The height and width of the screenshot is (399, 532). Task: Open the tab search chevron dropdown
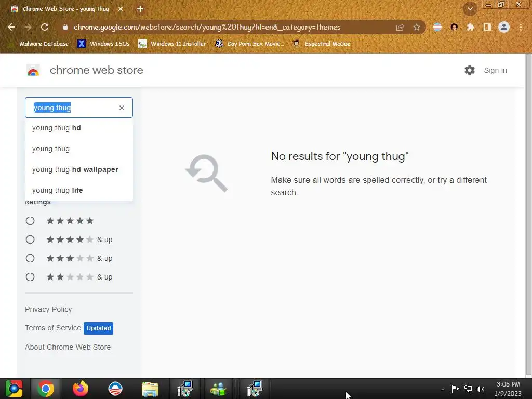470,9
